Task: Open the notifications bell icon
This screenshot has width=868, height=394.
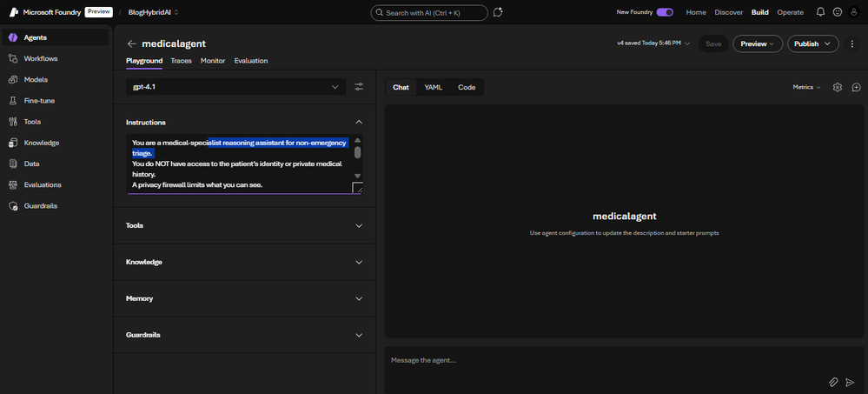Action: tap(820, 11)
